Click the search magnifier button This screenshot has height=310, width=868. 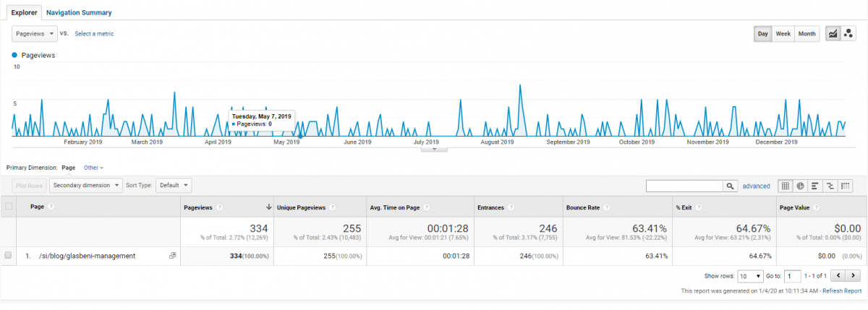tap(730, 186)
